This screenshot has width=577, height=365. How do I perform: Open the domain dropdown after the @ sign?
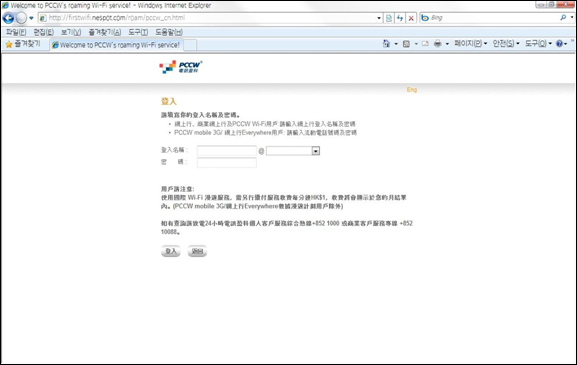pos(315,151)
